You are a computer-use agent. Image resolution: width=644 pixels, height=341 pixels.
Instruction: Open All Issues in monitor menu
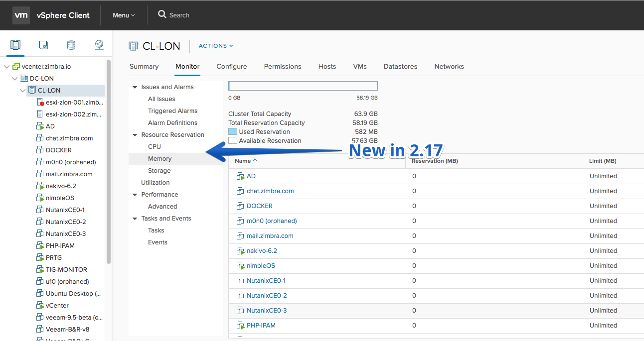pos(161,99)
